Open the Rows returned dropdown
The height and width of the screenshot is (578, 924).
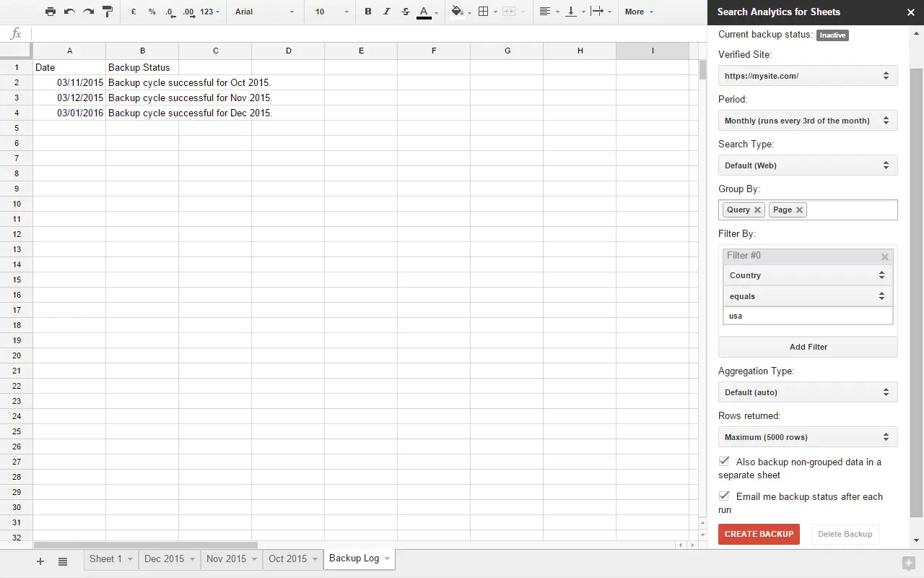808,437
